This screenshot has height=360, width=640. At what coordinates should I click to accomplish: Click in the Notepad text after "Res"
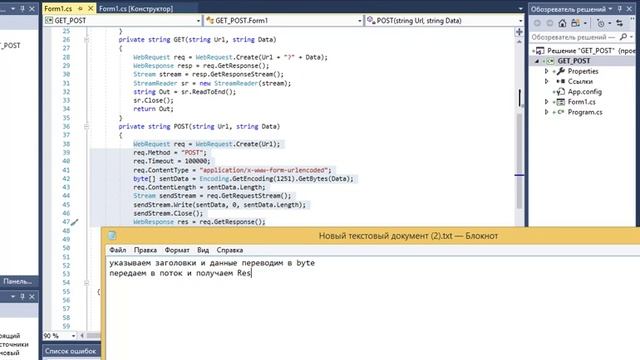click(x=251, y=273)
